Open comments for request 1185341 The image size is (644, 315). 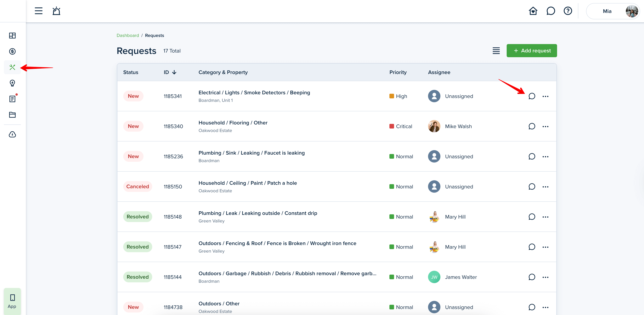coord(532,96)
